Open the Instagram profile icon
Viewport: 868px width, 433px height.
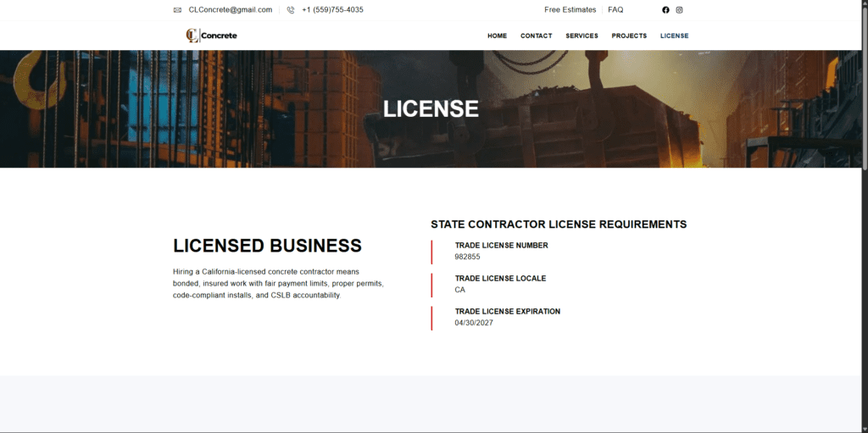tap(679, 10)
